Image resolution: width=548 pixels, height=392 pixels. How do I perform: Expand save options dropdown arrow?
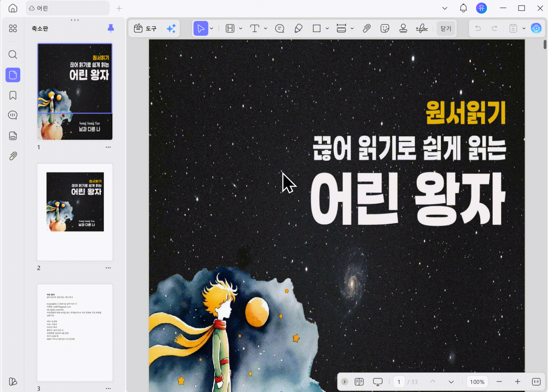[524, 28]
